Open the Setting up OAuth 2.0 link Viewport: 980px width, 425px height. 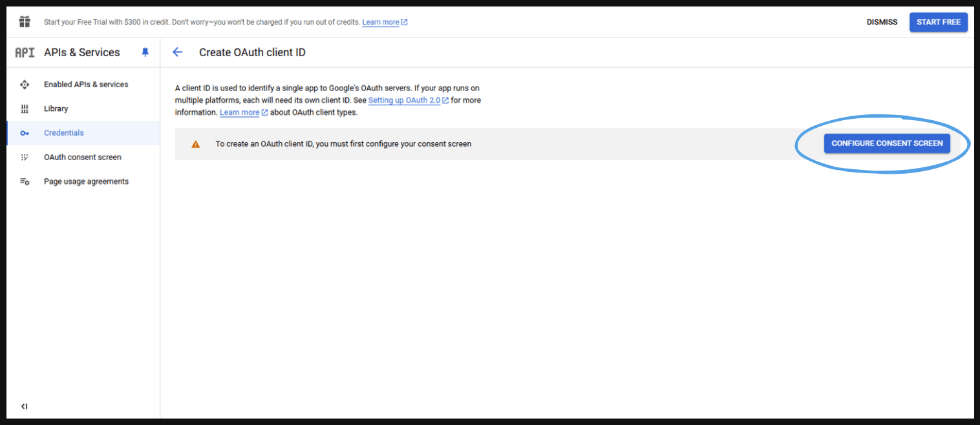tap(409, 100)
